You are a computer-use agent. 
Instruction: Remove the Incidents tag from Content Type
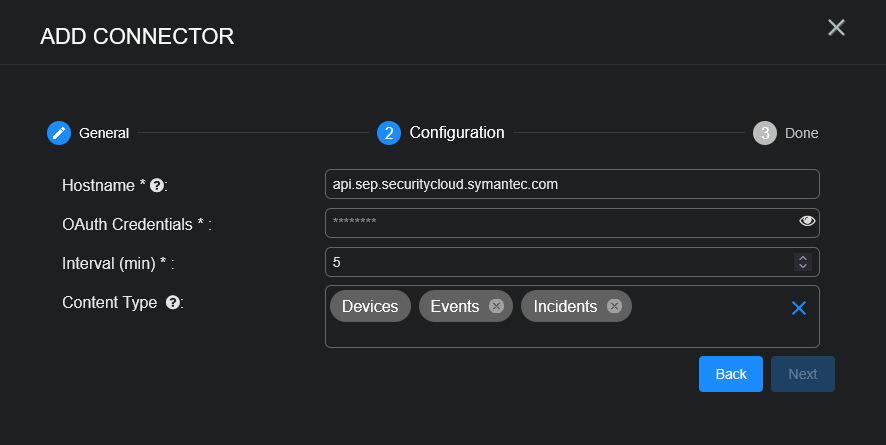614,307
